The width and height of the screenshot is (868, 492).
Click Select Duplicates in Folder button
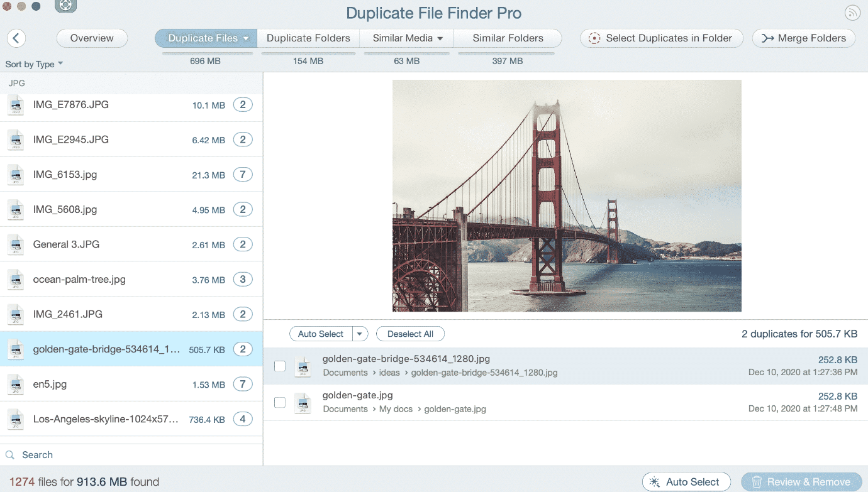click(x=661, y=38)
